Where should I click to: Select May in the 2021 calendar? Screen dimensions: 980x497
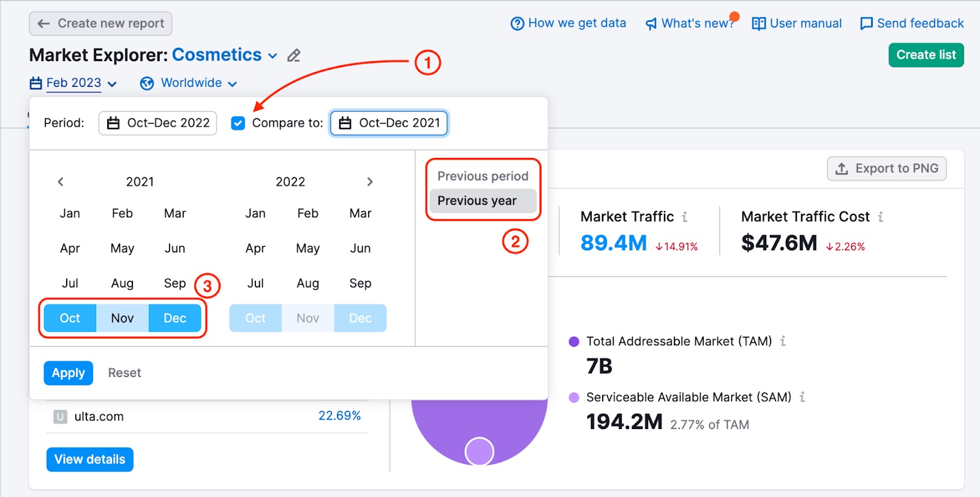tap(123, 248)
